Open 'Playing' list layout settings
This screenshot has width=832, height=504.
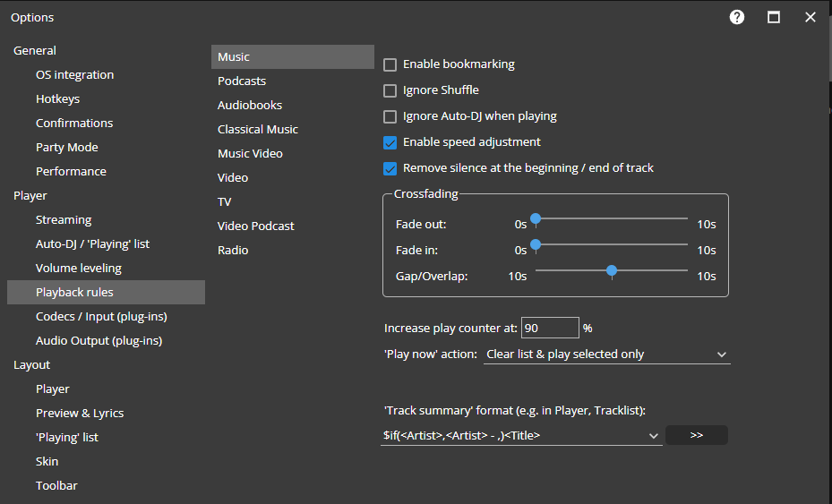[x=67, y=437]
